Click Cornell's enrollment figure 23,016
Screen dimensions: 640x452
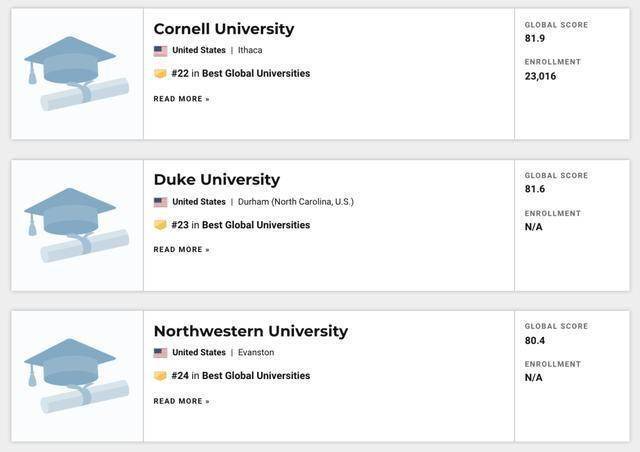click(540, 76)
